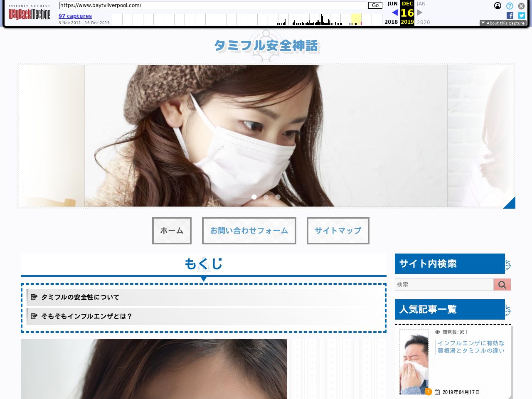
Task: Share capture on Twitter
Action: tap(522, 15)
